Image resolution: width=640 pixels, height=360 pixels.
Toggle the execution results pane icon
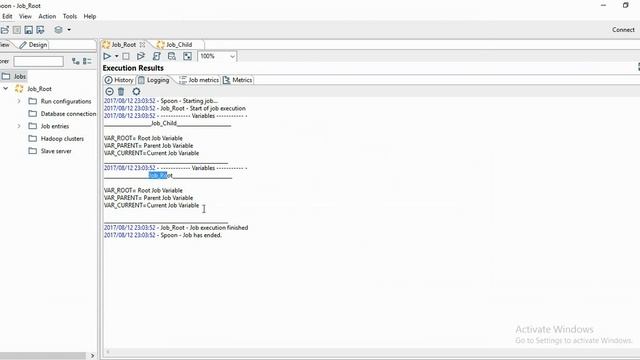pos(187,56)
